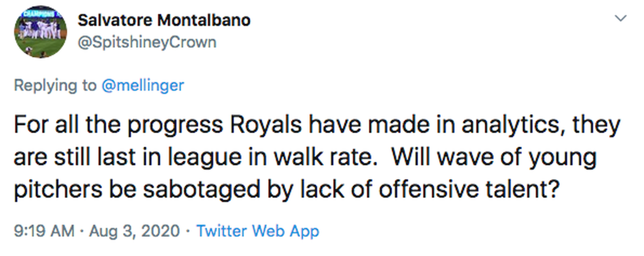The height and width of the screenshot is (256, 644).
Task: Open the @mellinger profile link
Action: pos(142,85)
